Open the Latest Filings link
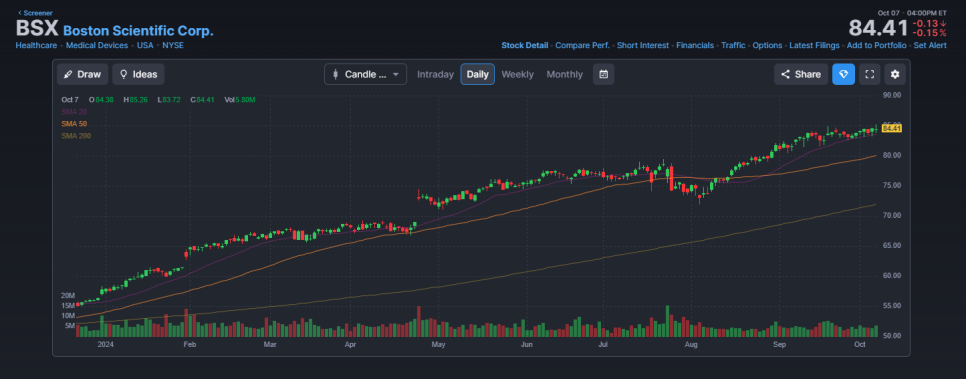This screenshot has height=379, width=966. point(814,46)
